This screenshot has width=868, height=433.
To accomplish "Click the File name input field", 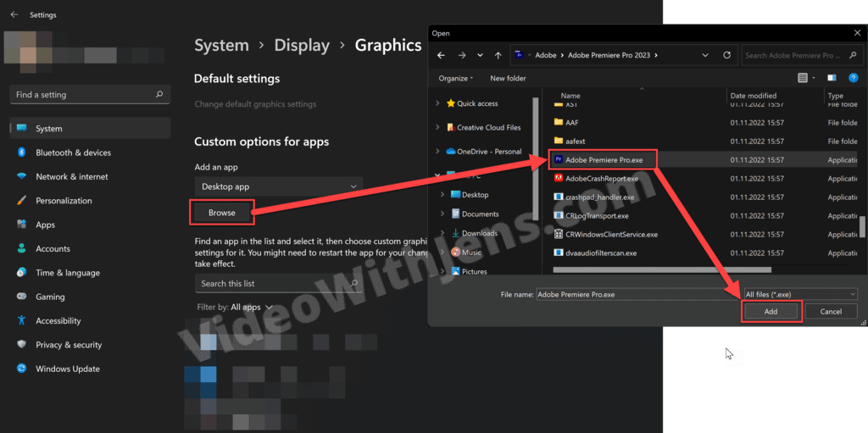I will [x=637, y=295].
